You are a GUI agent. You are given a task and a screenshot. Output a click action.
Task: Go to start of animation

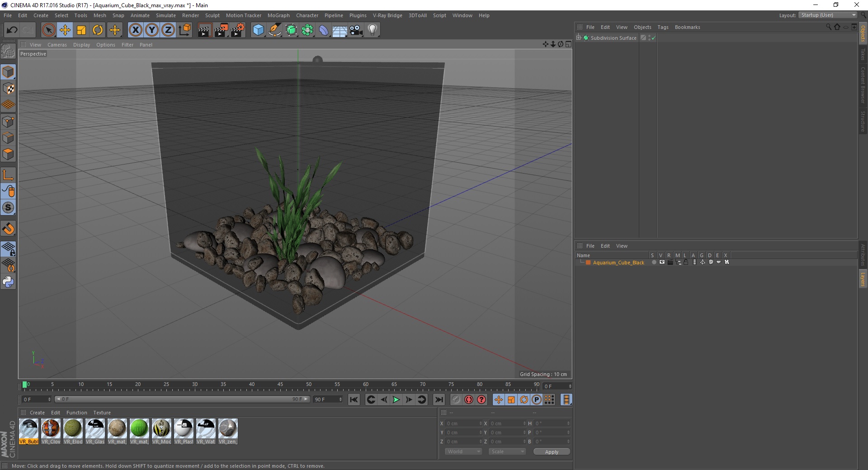click(354, 399)
